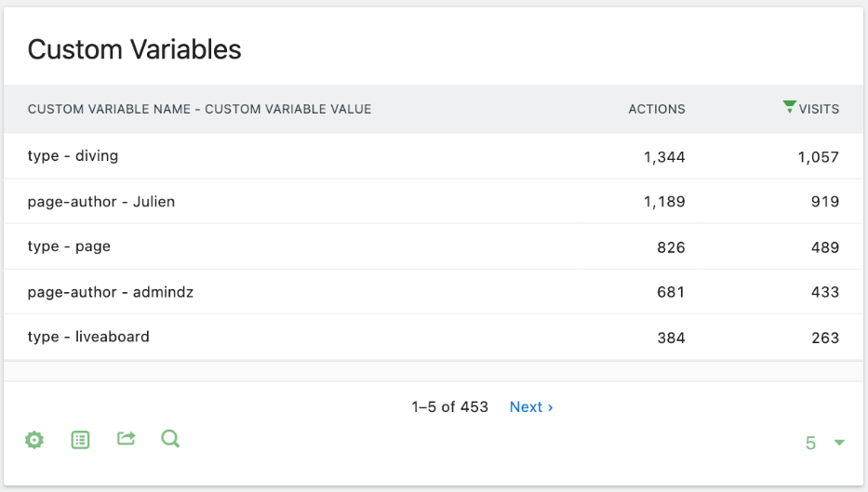The height and width of the screenshot is (492, 868).
Task: Click the export dataset icon
Action: click(126, 438)
